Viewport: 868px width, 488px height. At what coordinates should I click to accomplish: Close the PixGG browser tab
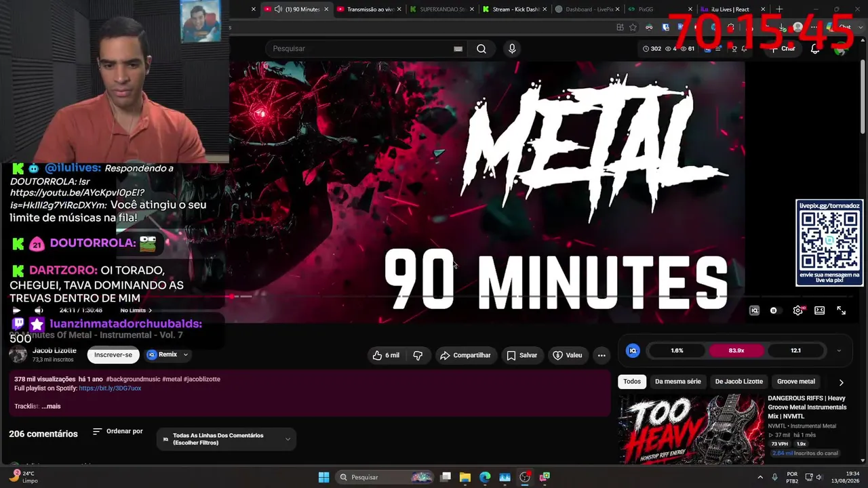pyautogui.click(x=690, y=9)
